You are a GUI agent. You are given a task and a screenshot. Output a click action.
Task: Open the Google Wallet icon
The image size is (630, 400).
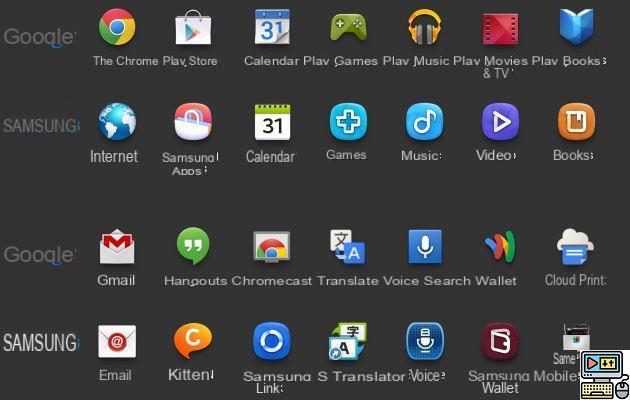pyautogui.click(x=500, y=246)
